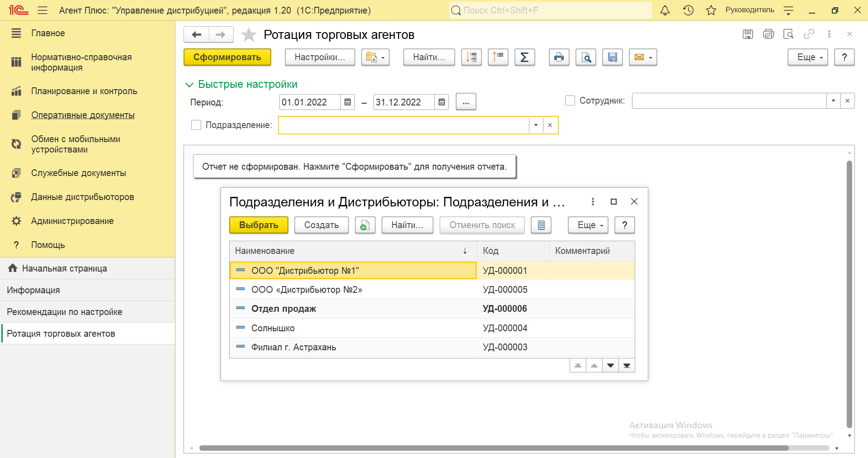Click the Сформировать button
The height and width of the screenshot is (458, 868).
[x=227, y=57]
